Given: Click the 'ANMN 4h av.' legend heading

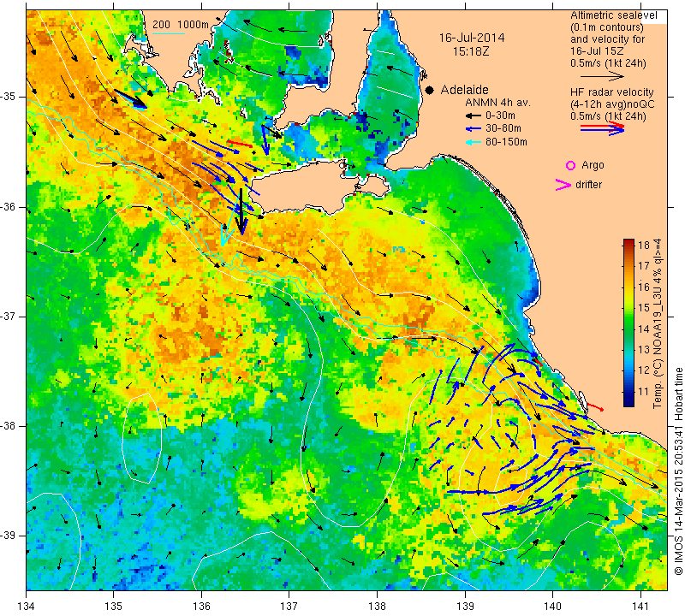Looking at the screenshot, I should 497,103.
